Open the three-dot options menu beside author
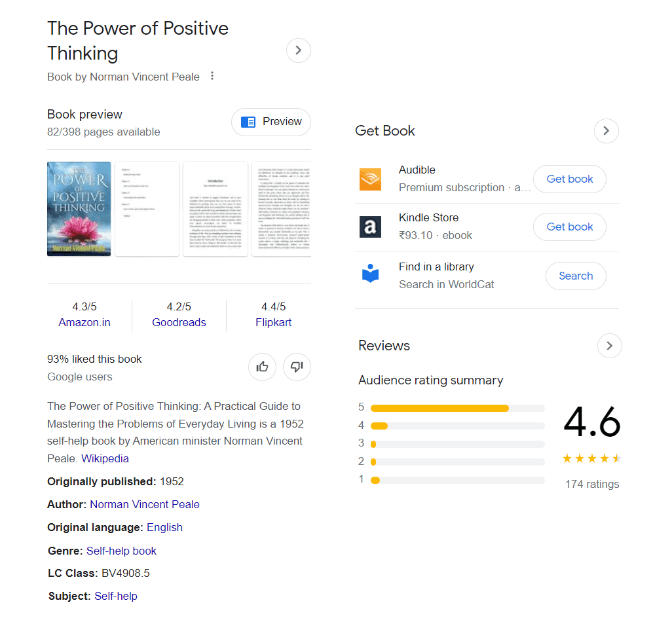The height and width of the screenshot is (626, 672). coord(212,76)
